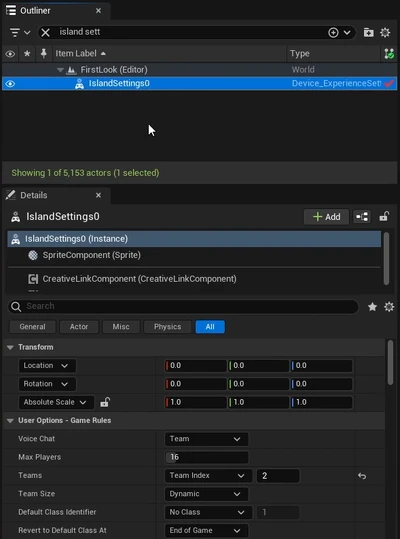The width and height of the screenshot is (400, 539).
Task: Click the Max Players value slider field
Action: 206,457
